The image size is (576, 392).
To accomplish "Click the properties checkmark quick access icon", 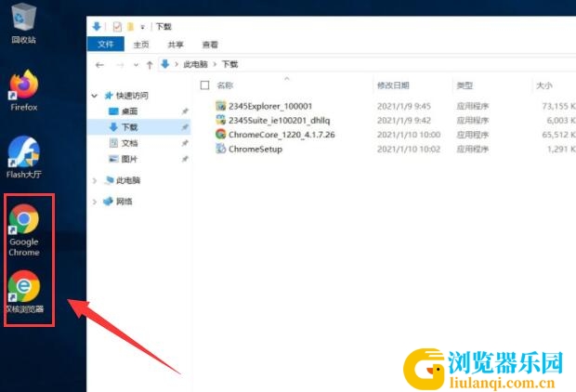I will [117, 27].
